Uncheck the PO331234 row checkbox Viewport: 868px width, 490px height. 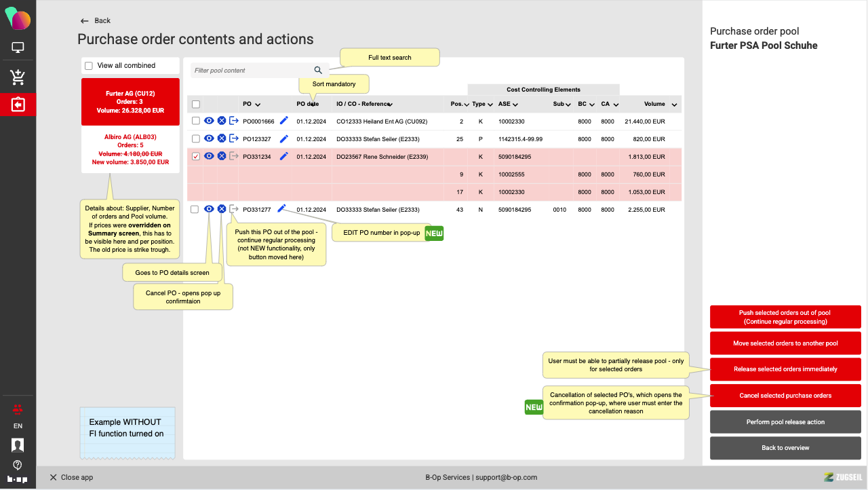(x=196, y=157)
